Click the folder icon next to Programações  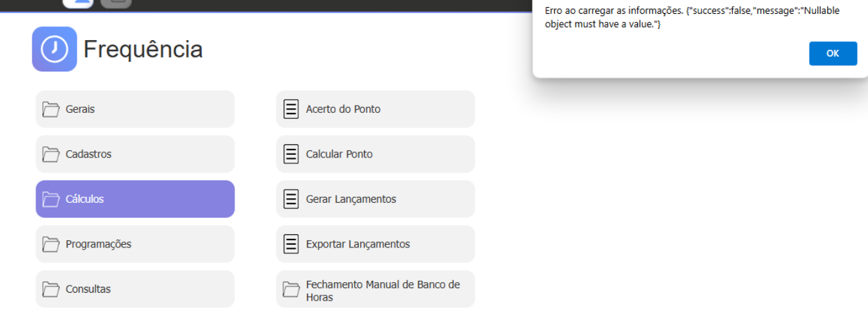point(51,244)
